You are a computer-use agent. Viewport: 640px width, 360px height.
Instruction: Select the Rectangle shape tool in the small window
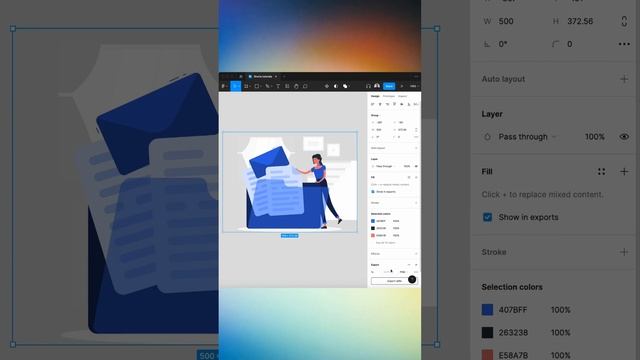click(257, 86)
